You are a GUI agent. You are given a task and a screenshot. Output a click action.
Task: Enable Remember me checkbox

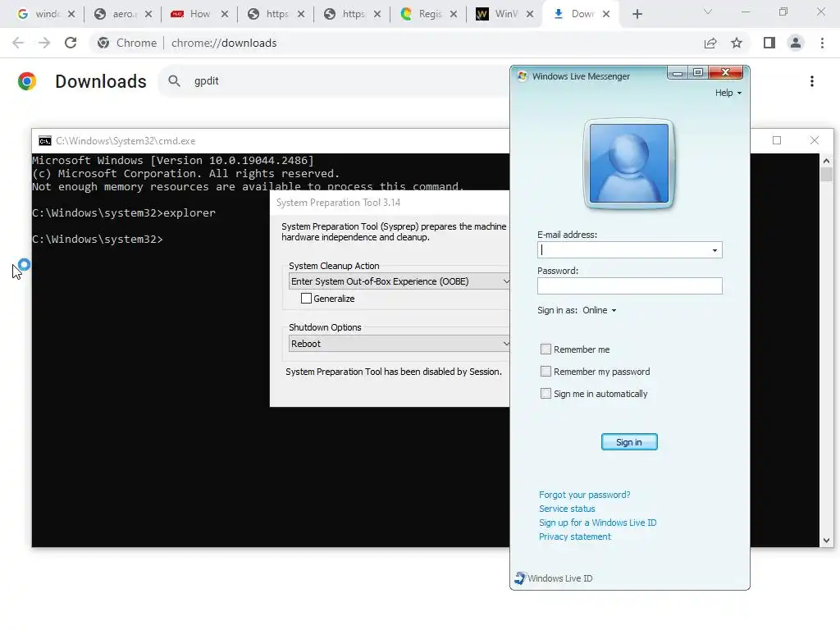(x=546, y=349)
